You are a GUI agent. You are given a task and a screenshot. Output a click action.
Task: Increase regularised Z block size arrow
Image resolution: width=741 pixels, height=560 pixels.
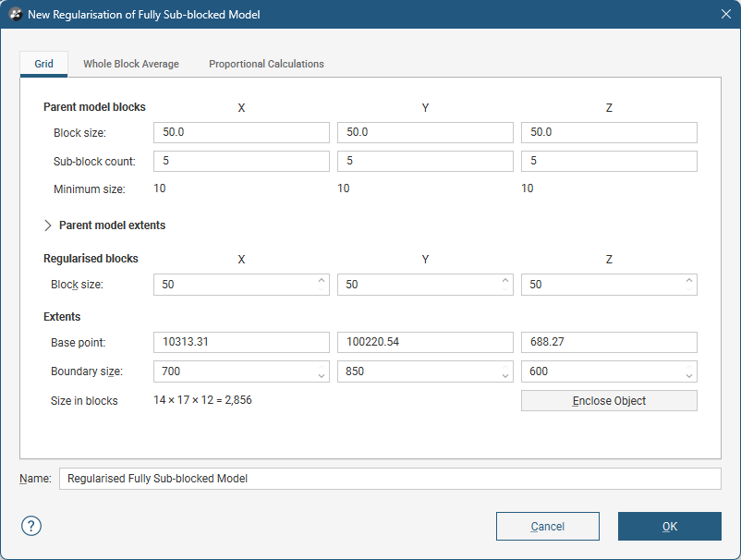pyautogui.click(x=689, y=280)
